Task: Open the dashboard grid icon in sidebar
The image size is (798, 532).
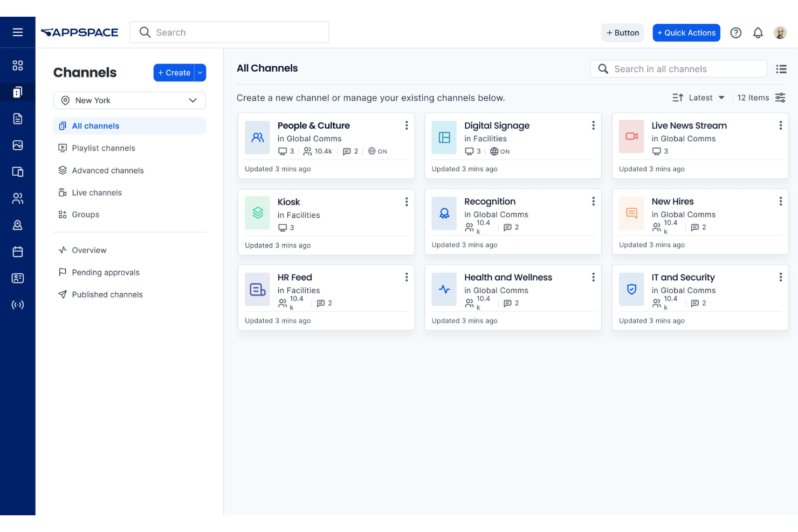Action: tap(18, 66)
